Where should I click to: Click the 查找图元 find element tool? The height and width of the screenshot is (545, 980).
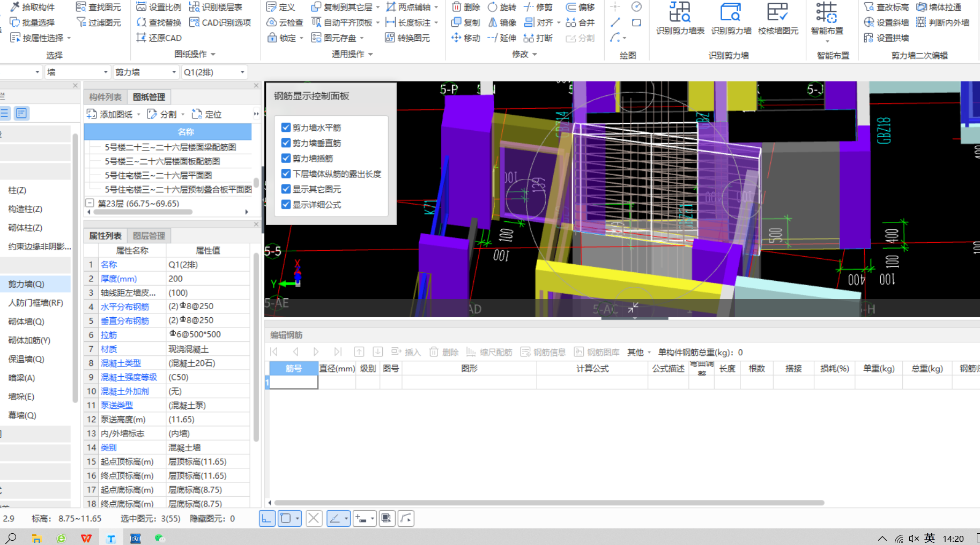[98, 7]
